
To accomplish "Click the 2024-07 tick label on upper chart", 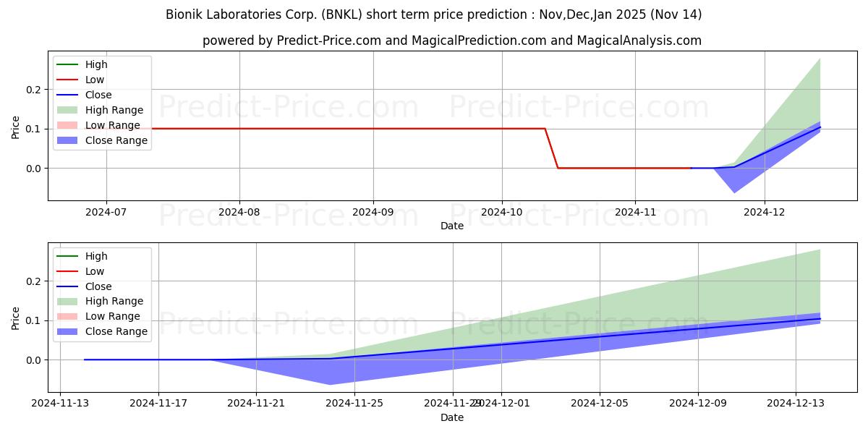I will [x=106, y=213].
